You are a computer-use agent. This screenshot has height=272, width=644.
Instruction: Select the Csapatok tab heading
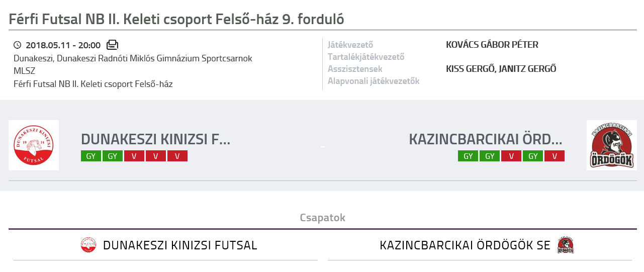[322, 218]
